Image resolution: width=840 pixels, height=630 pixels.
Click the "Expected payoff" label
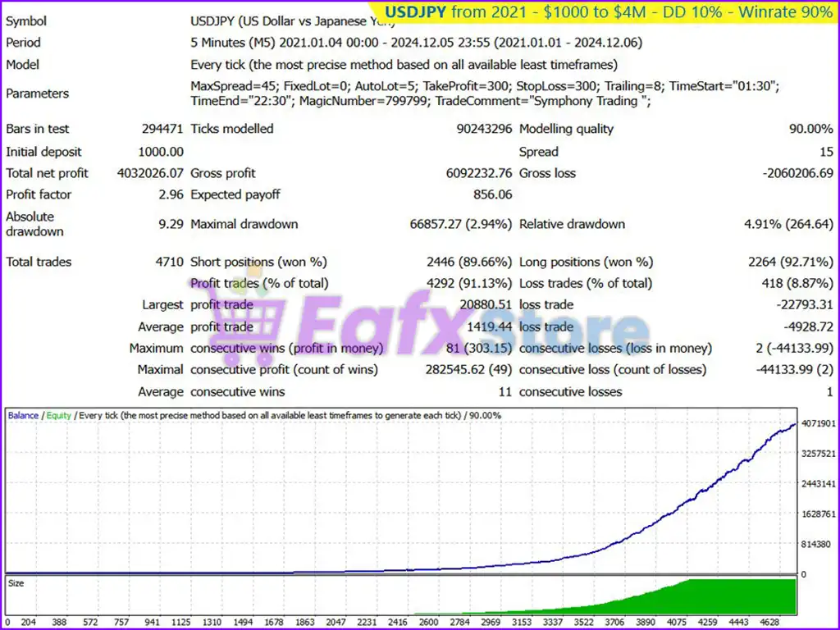coord(235,195)
